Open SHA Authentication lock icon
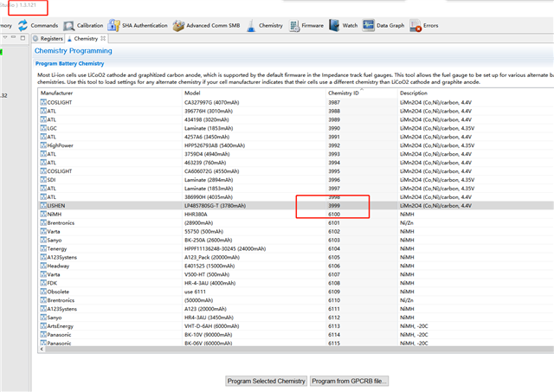The image size is (554, 392). [113, 25]
